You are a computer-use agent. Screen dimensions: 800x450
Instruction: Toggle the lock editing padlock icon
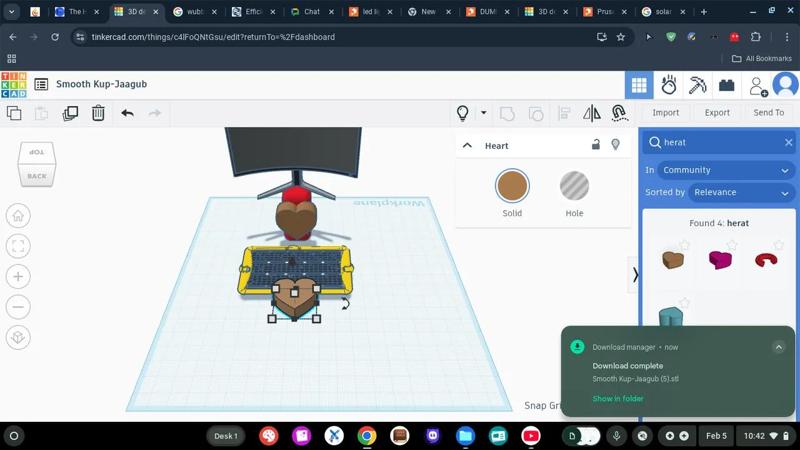pyautogui.click(x=595, y=144)
